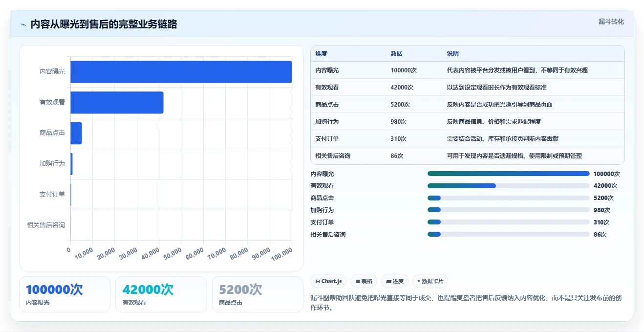Screen dimensions: 644x332
Task: Click the 商品点击 progress bar
Action: 509,198
